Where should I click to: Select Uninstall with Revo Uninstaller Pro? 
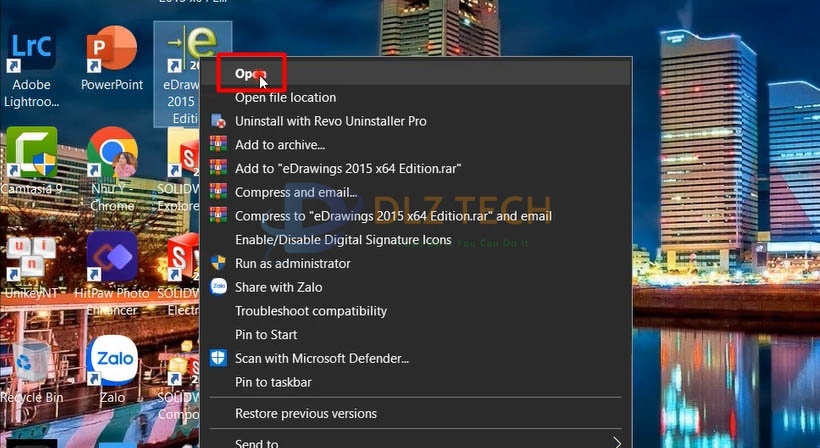[x=330, y=121]
